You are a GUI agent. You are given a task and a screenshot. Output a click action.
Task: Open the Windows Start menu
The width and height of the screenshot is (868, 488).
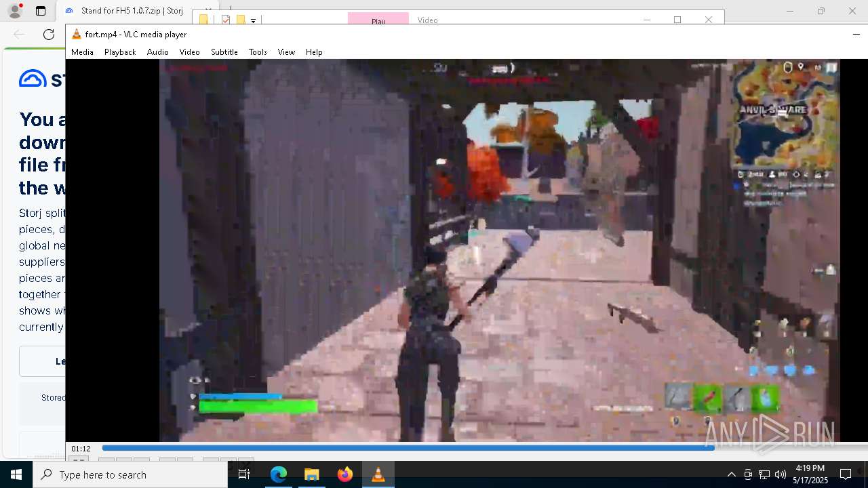pos(16,474)
